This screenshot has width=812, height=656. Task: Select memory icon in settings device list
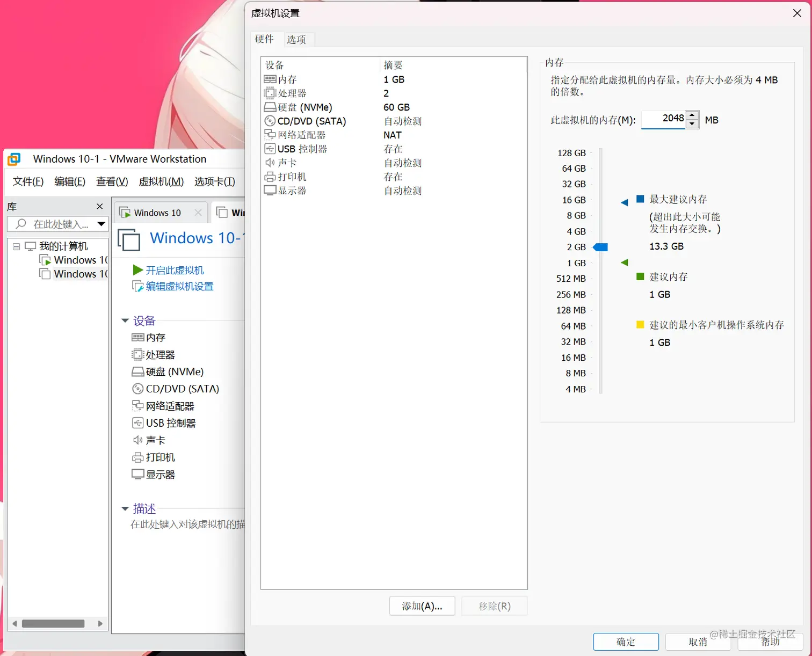(270, 79)
